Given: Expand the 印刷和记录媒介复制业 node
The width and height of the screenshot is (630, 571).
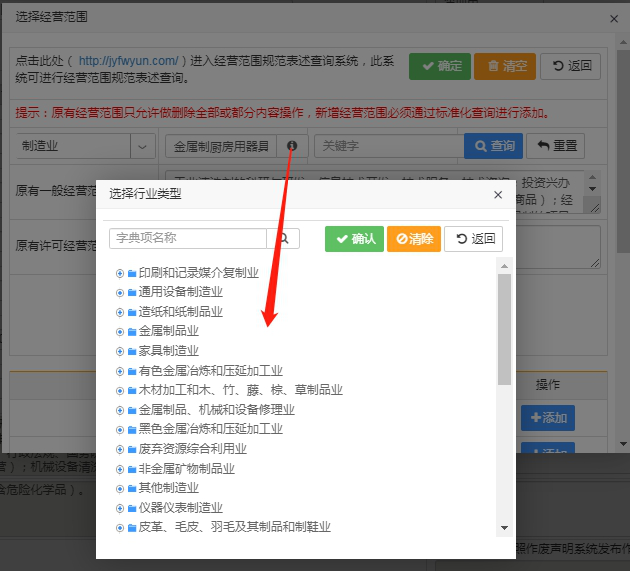Looking at the screenshot, I should (120, 273).
